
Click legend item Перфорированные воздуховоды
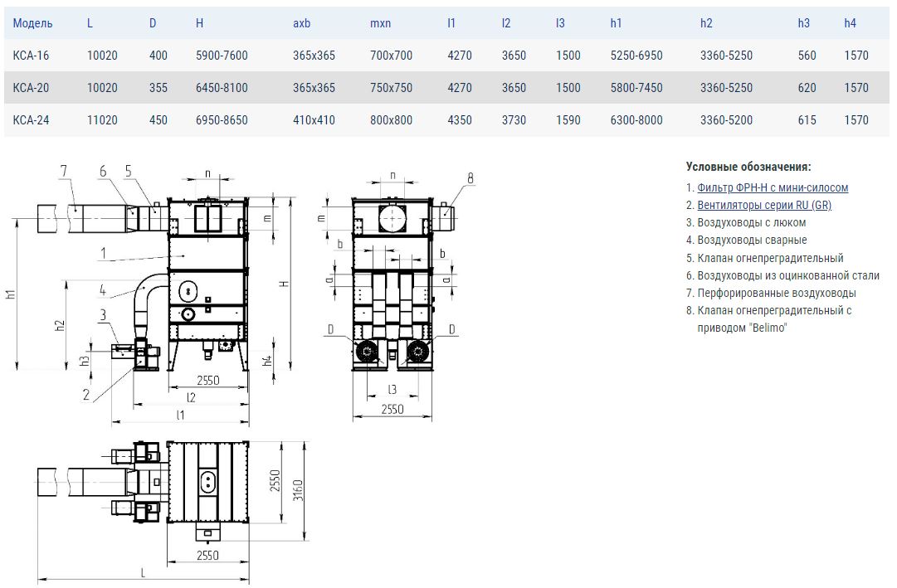tap(777, 293)
